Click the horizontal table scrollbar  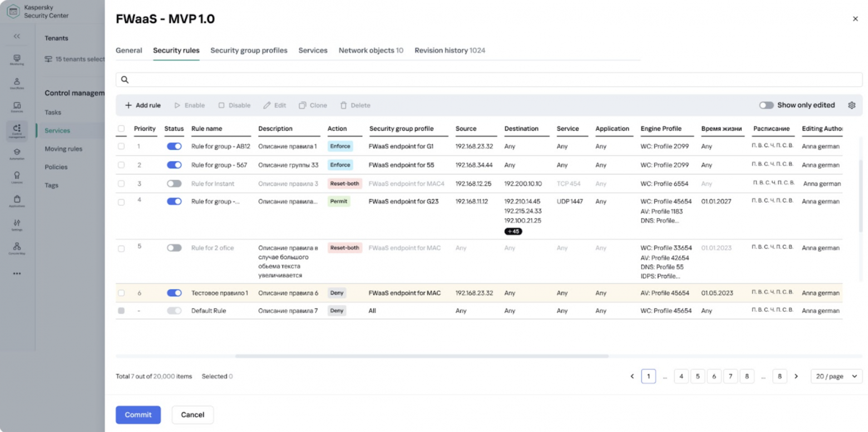coord(421,356)
